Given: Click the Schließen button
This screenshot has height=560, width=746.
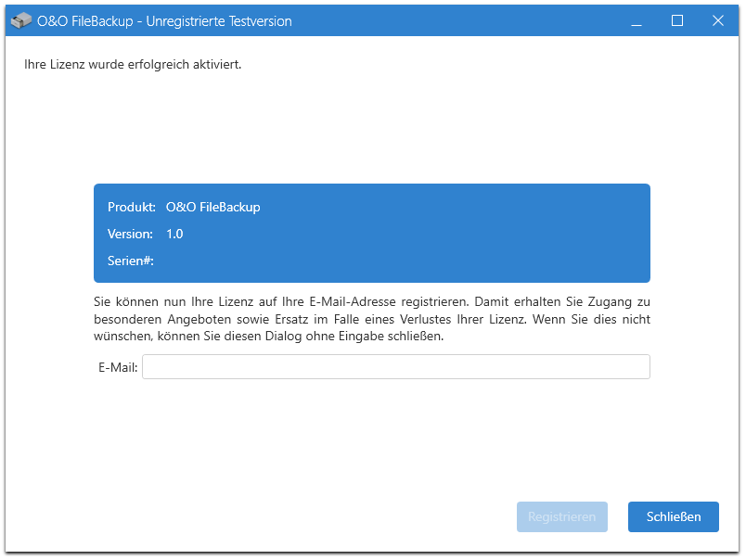Looking at the screenshot, I should pyautogui.click(x=674, y=516).
